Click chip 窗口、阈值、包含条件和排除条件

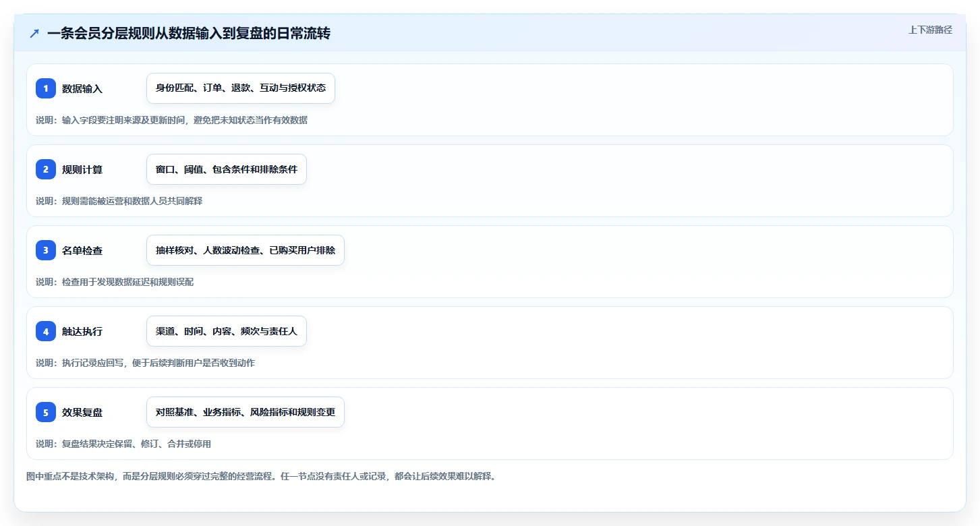(x=227, y=169)
